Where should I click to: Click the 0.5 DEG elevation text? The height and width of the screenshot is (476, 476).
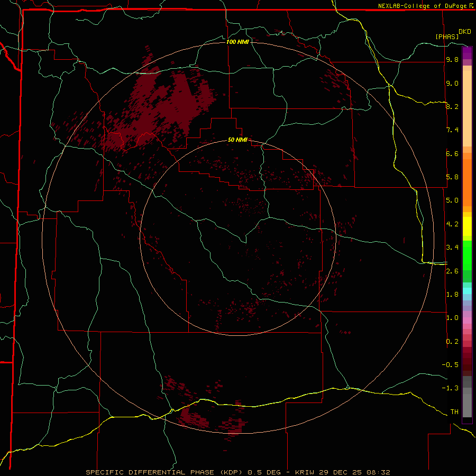[264, 472]
